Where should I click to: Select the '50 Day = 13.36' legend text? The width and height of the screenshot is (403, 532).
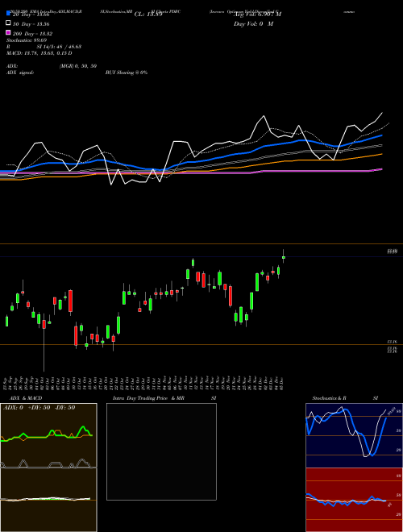[x=31, y=24]
